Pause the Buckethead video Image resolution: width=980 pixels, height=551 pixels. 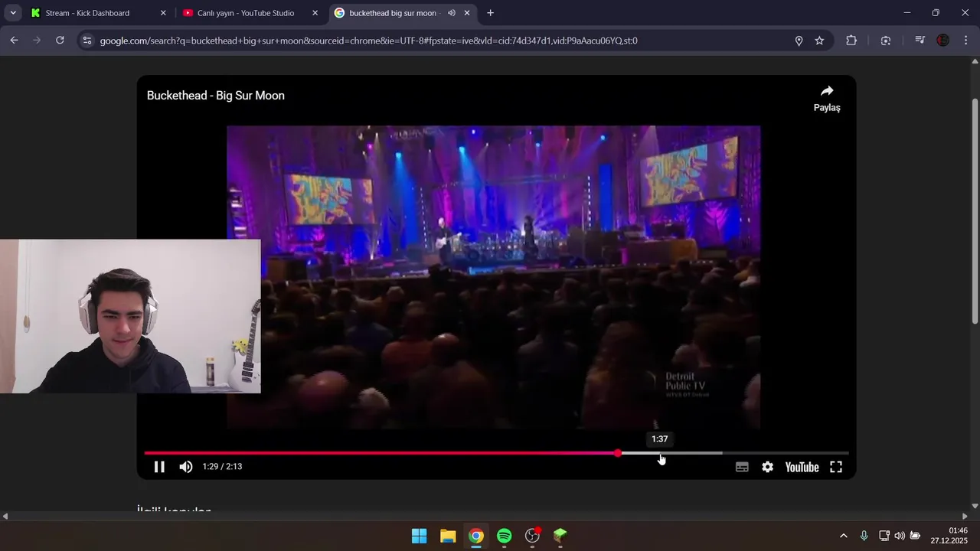(159, 467)
